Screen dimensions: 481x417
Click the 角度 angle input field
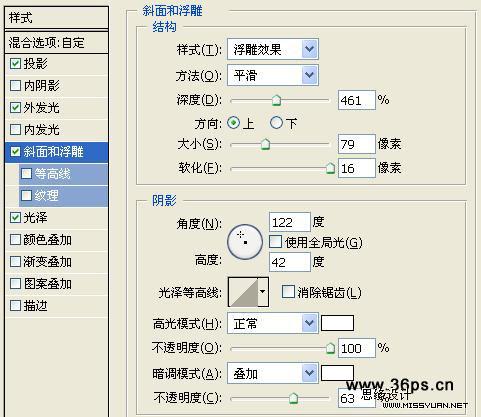pyautogui.click(x=289, y=222)
